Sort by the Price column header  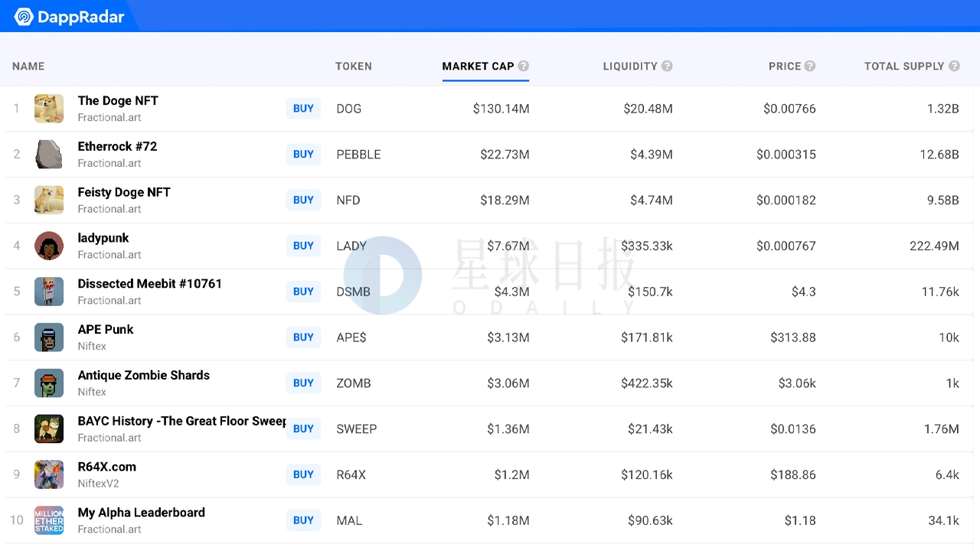click(x=785, y=66)
